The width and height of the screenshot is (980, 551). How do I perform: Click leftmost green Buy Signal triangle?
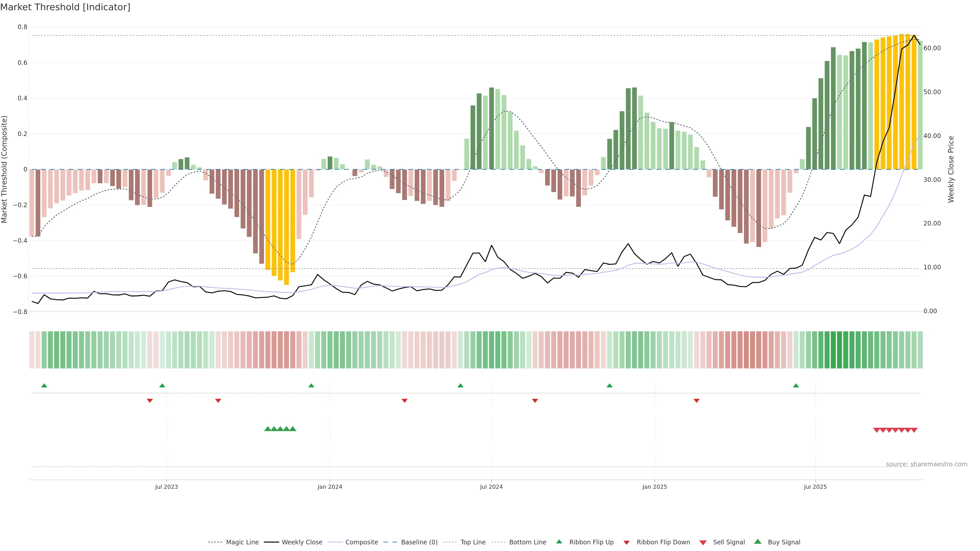click(x=267, y=429)
